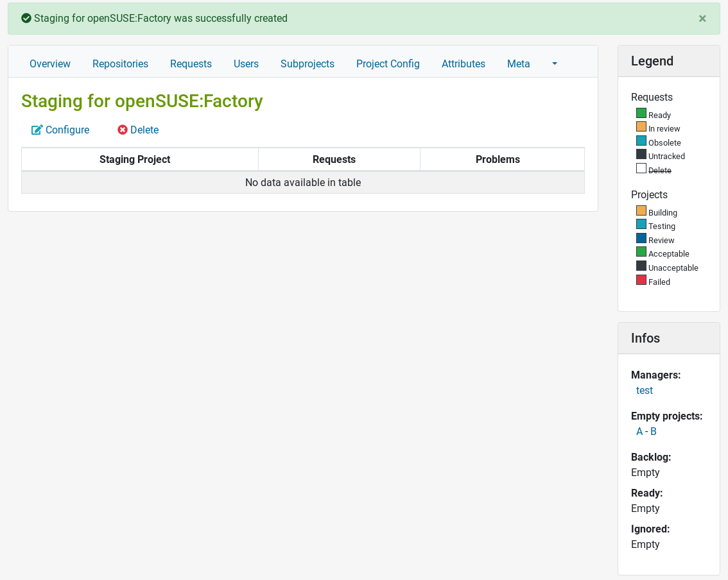This screenshot has width=728, height=580.
Task: Click the green Ready request swatch
Action: pyautogui.click(x=641, y=113)
